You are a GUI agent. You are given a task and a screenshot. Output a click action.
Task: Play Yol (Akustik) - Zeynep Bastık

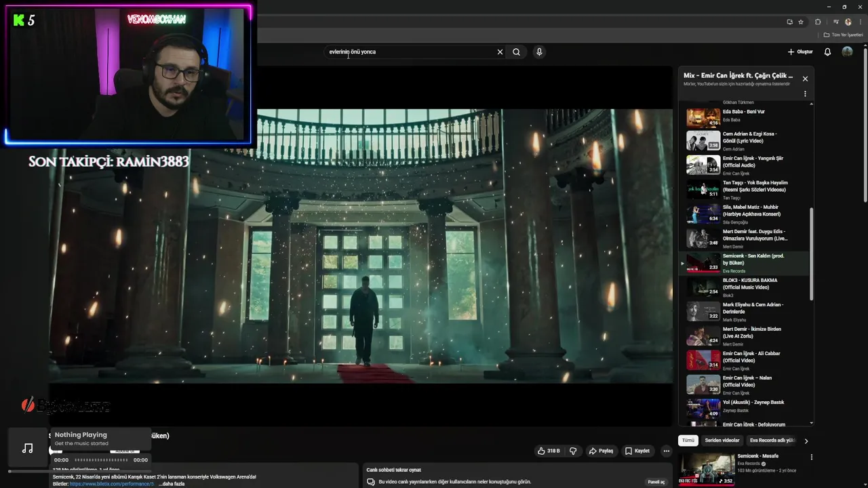745,409
